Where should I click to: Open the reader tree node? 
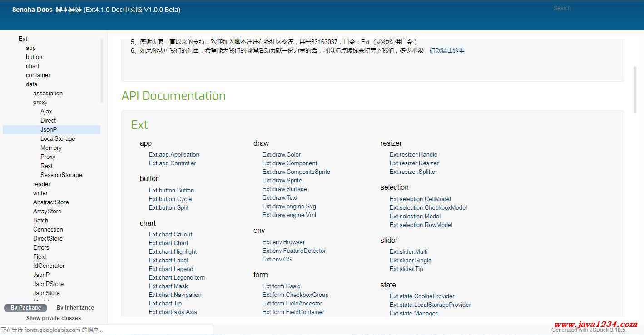(x=42, y=184)
